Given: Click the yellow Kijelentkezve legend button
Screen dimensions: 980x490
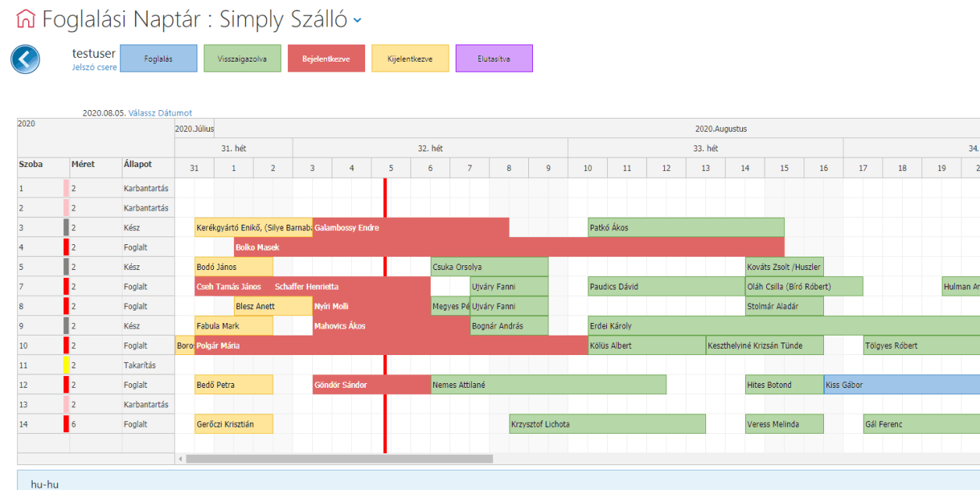Looking at the screenshot, I should 410,59.
